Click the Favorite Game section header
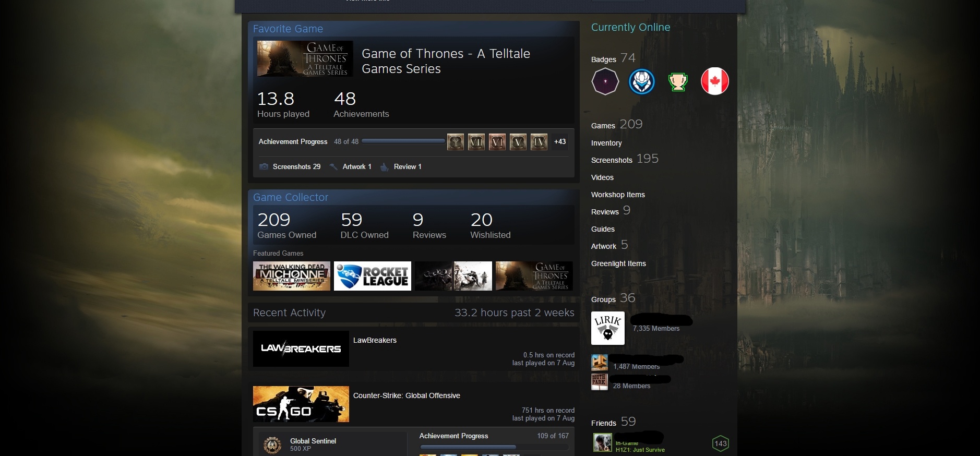This screenshot has height=456, width=980. (288, 29)
